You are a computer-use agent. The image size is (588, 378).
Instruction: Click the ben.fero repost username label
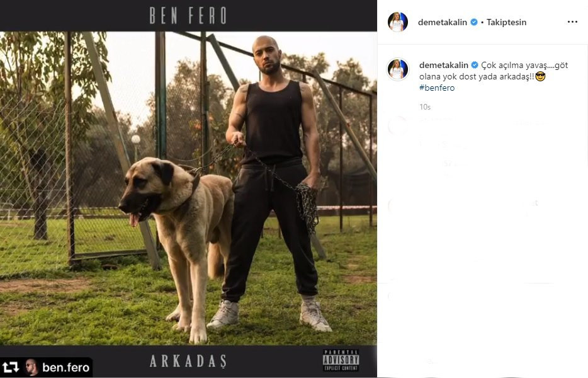(65, 367)
